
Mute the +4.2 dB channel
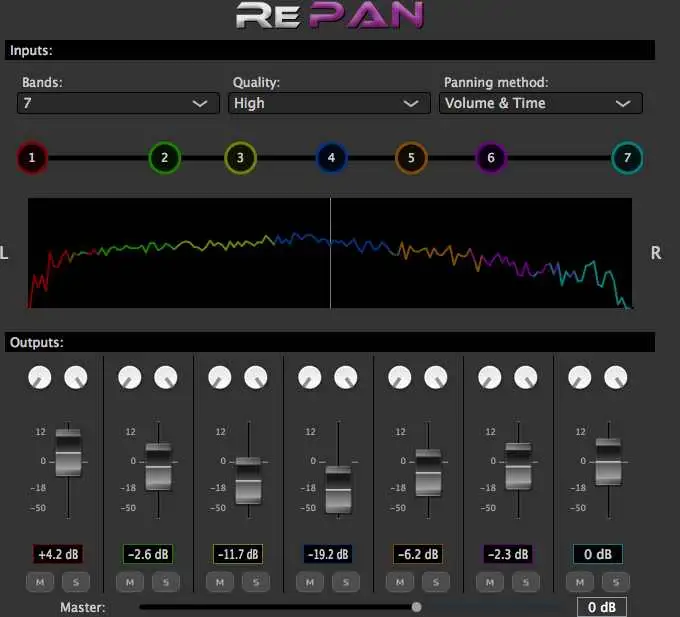pyautogui.click(x=40, y=582)
